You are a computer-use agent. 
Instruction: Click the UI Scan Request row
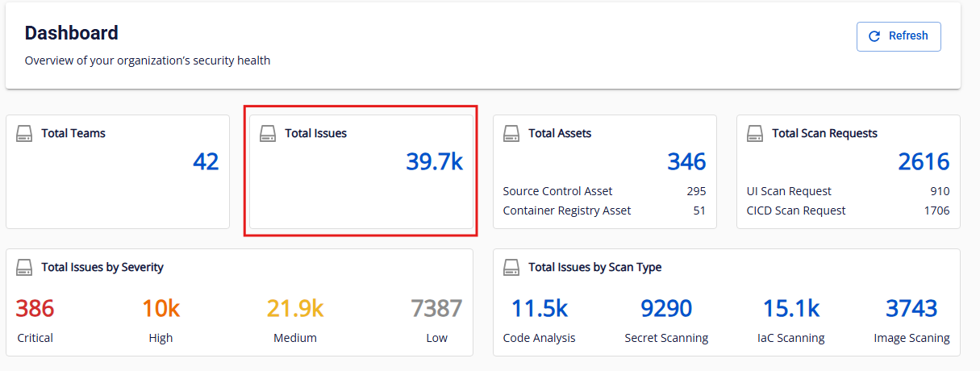pyautogui.click(x=848, y=191)
